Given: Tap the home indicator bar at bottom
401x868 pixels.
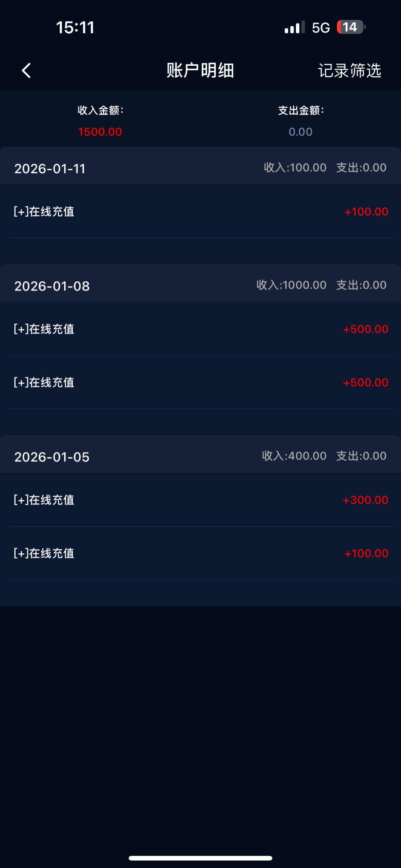Looking at the screenshot, I should 200,858.
